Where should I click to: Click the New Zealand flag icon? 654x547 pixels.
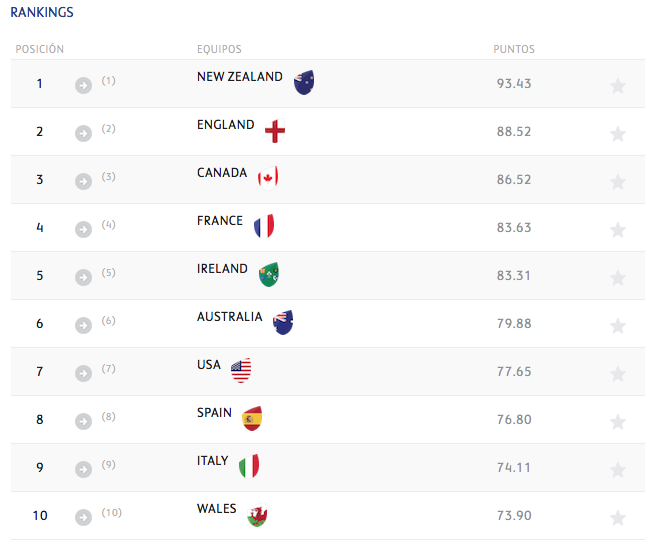click(x=304, y=82)
